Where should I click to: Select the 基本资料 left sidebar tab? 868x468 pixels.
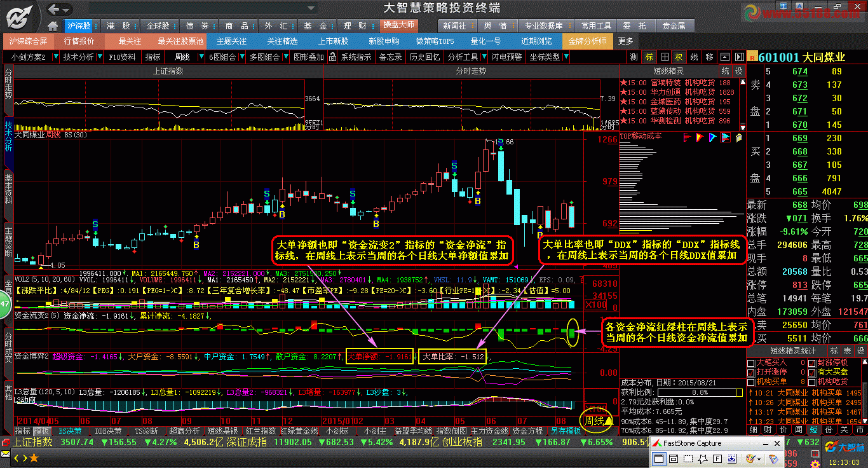8,191
